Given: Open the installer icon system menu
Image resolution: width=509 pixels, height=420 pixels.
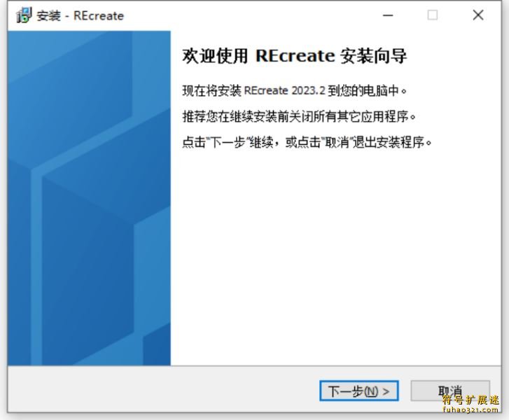Looking at the screenshot, I should coord(24,15).
